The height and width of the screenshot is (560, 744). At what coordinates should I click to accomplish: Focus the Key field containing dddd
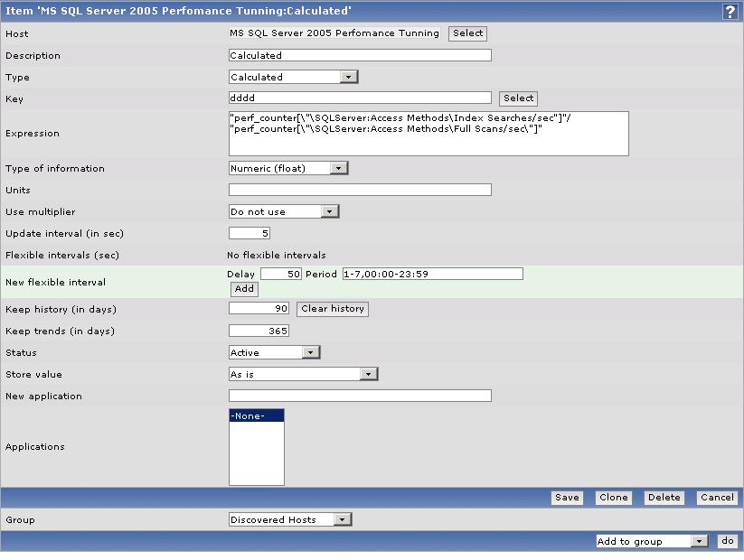point(360,98)
